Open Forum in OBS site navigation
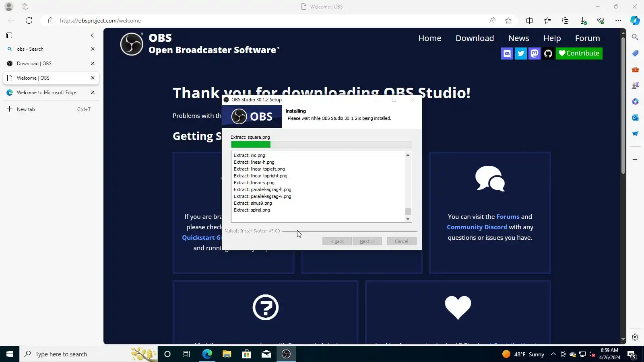 (x=588, y=38)
